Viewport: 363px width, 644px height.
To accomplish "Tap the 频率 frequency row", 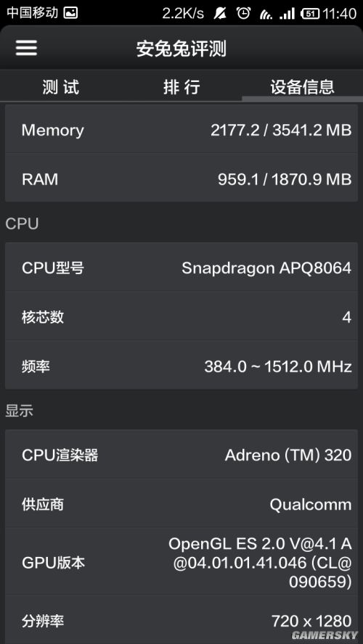I will (x=181, y=366).
